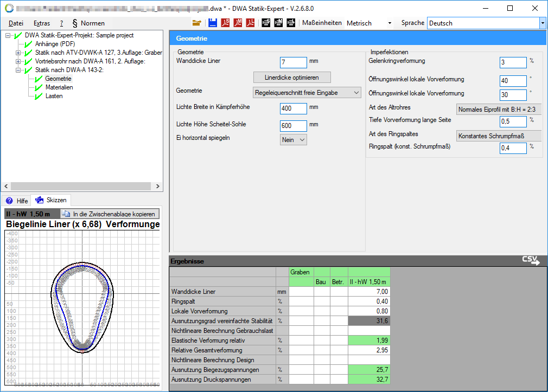This screenshot has height=392, width=548.
Task: Open the Extras menu
Action: click(x=42, y=23)
